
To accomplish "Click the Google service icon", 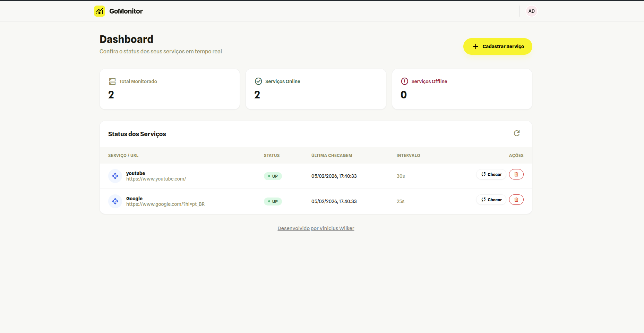I will coord(115,201).
